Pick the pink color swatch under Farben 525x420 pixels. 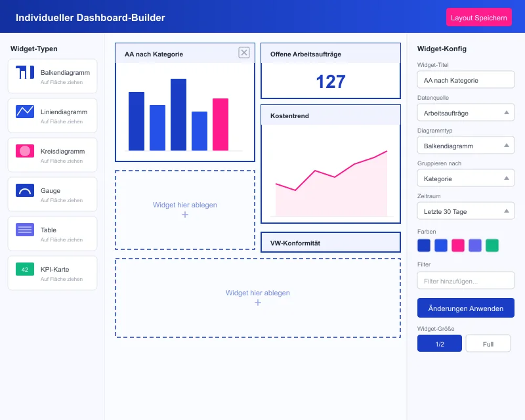[x=457, y=245]
